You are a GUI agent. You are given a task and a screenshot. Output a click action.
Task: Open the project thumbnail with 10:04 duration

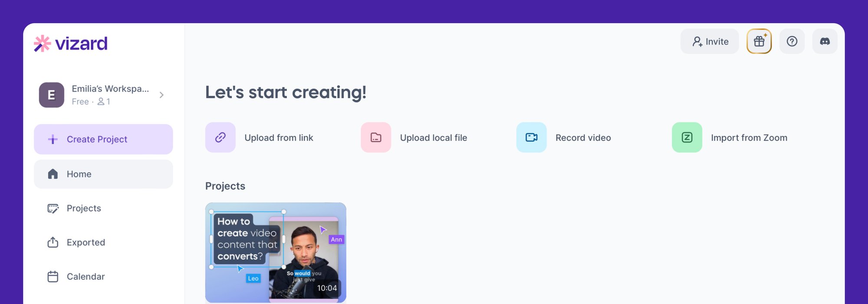276,252
